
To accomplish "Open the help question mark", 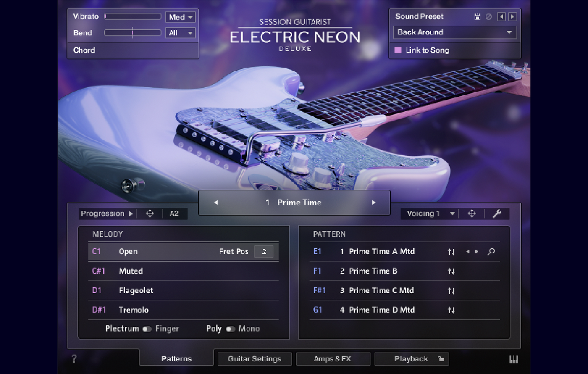I will [74, 358].
